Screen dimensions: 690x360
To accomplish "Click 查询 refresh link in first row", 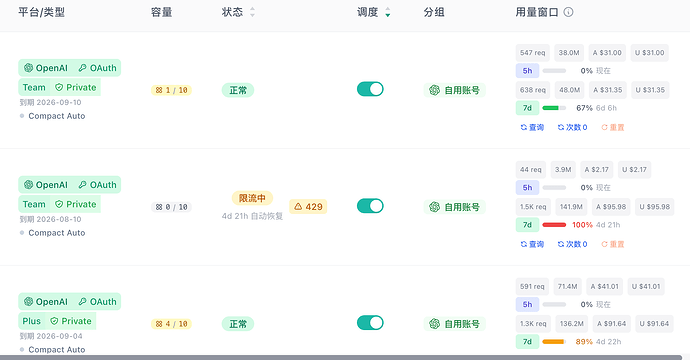I will (x=532, y=127).
